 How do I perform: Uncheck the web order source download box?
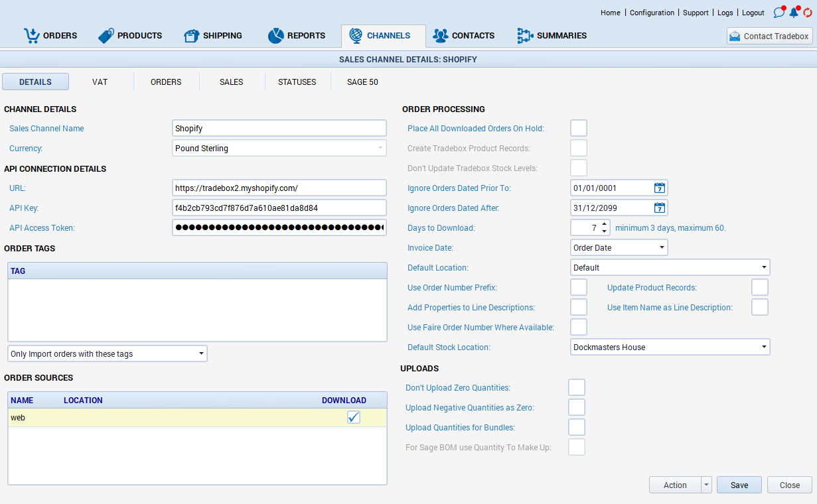pyautogui.click(x=354, y=417)
